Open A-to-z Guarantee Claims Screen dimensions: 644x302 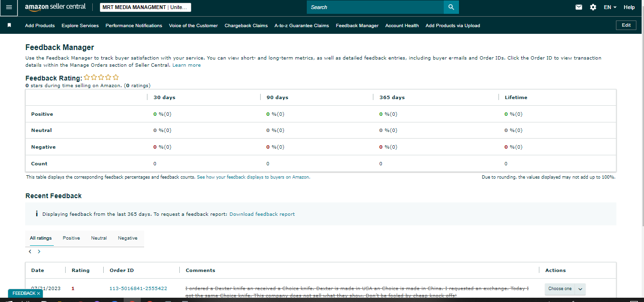(x=302, y=26)
